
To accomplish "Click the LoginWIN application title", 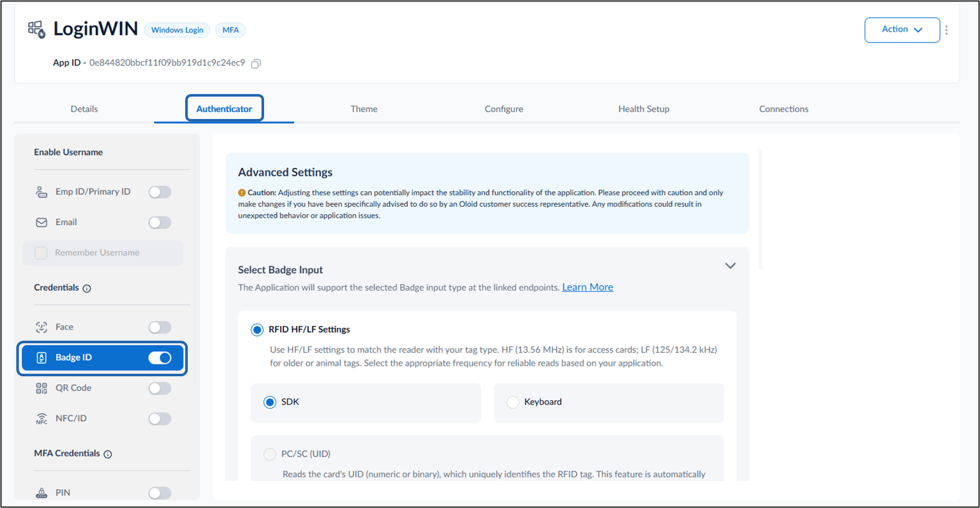I will coord(96,29).
